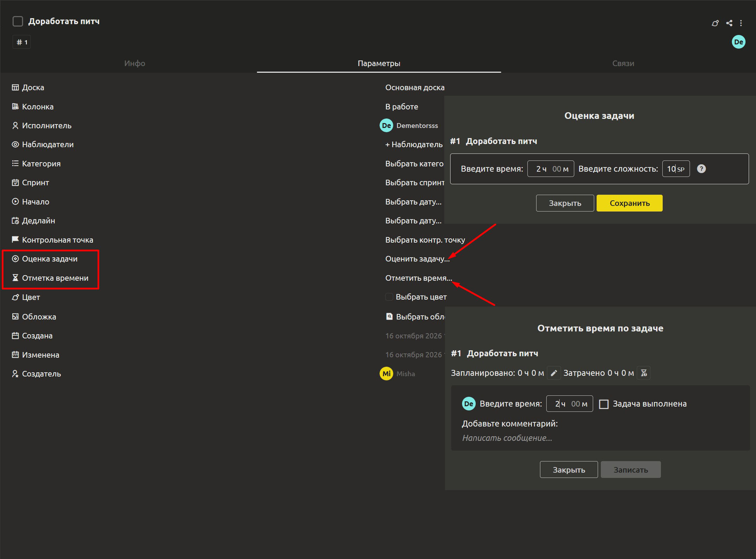The image size is (756, 559).
Task: Click the Dementorsss assignee name
Action: pos(417,126)
